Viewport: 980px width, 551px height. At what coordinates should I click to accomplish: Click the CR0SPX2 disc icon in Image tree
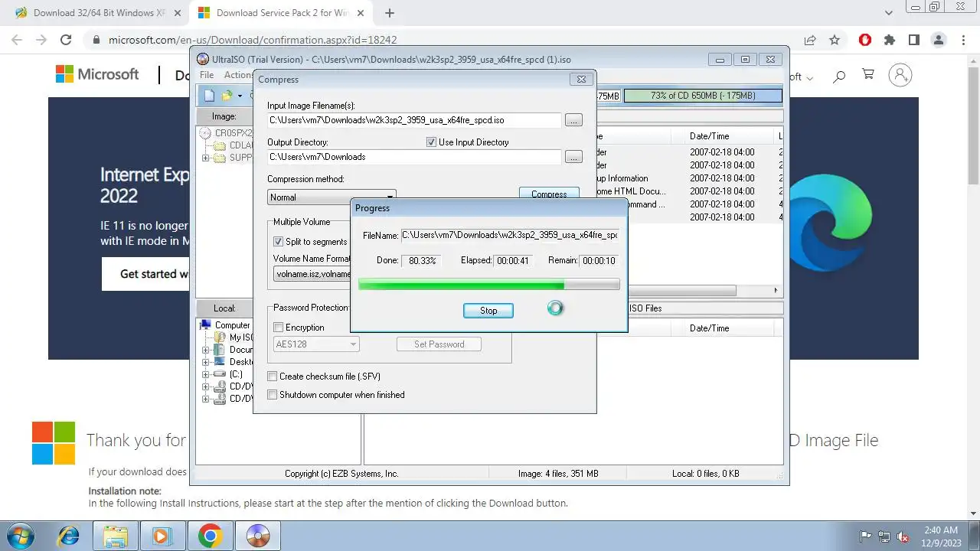click(x=205, y=133)
